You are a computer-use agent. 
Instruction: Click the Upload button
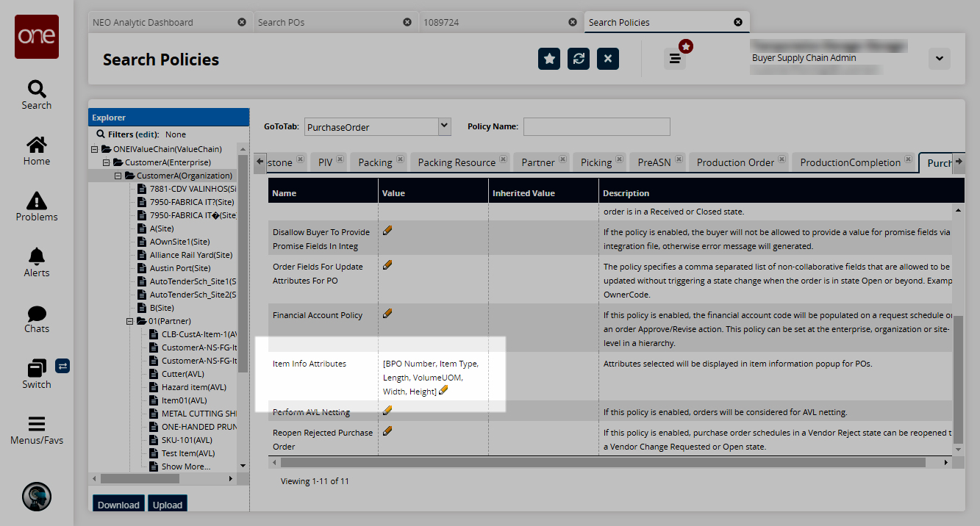click(167, 505)
